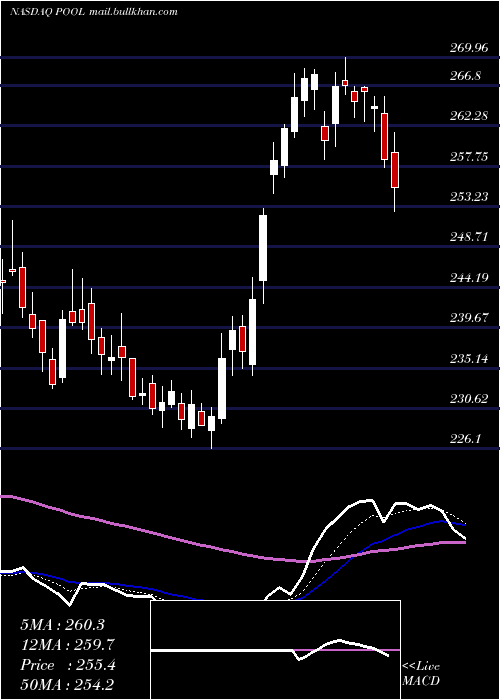Click the 269.96 price level label

click(x=468, y=48)
